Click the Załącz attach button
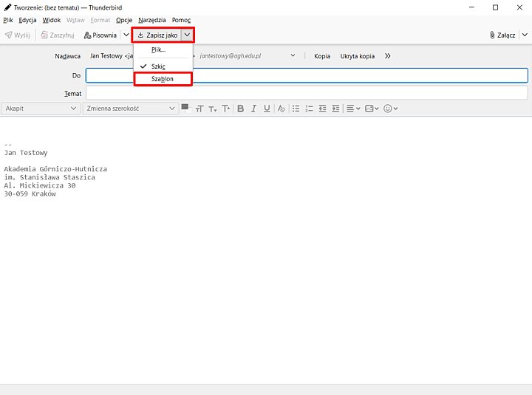 (x=502, y=35)
